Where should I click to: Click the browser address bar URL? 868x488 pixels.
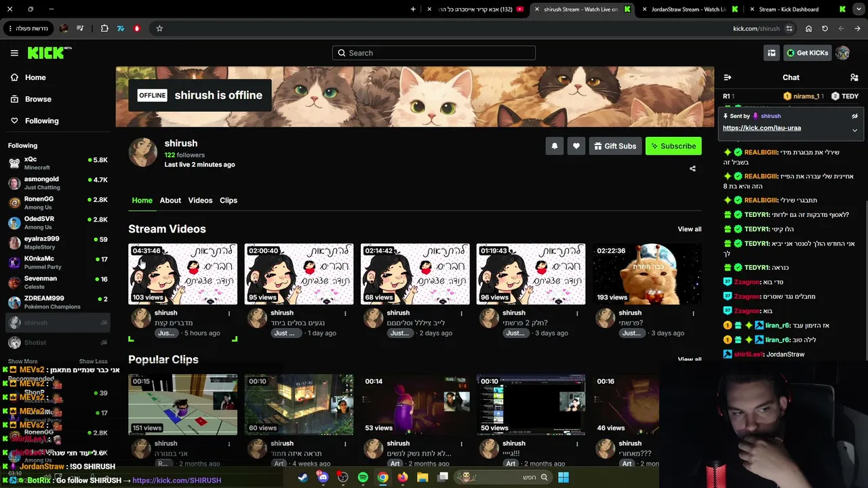pos(756,28)
